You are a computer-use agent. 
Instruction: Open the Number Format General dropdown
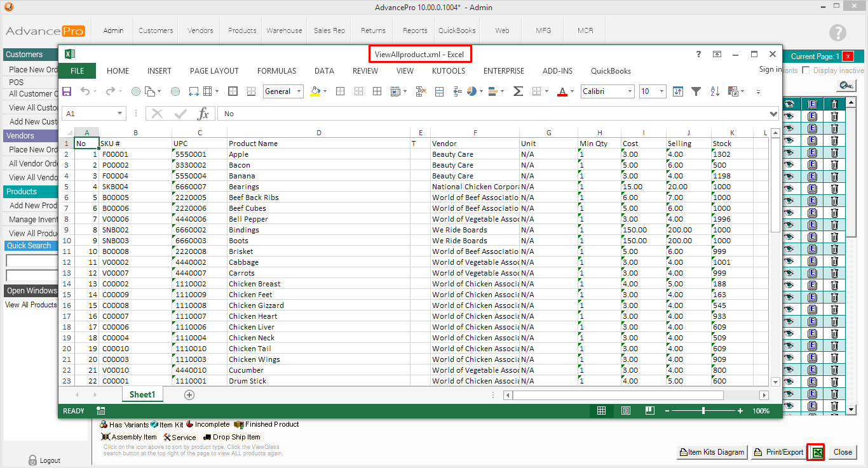point(297,91)
